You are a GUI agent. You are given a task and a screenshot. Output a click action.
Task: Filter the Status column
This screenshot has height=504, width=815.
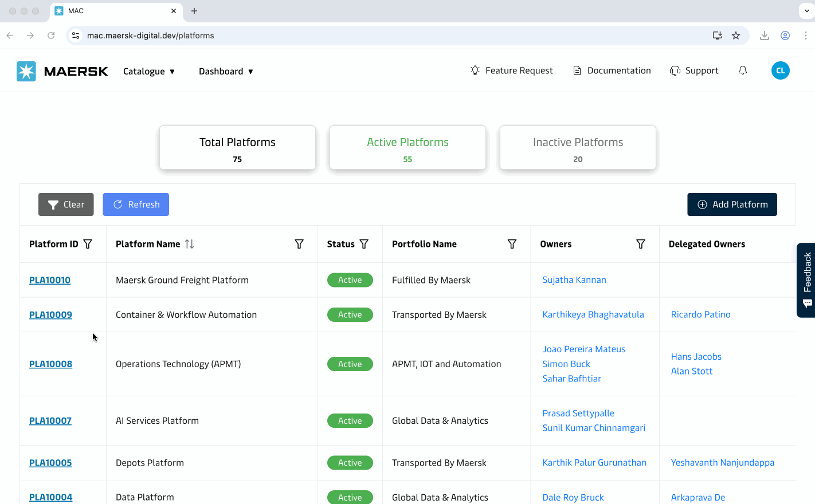click(364, 244)
